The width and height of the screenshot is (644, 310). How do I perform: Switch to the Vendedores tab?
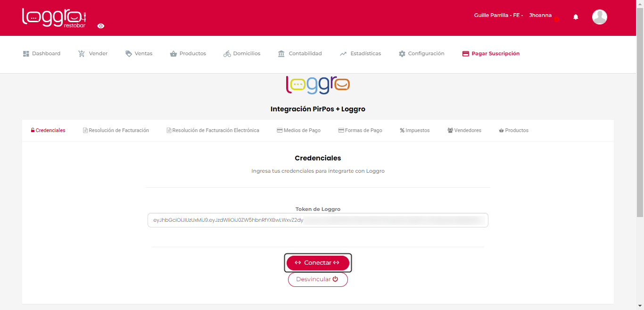tap(464, 130)
